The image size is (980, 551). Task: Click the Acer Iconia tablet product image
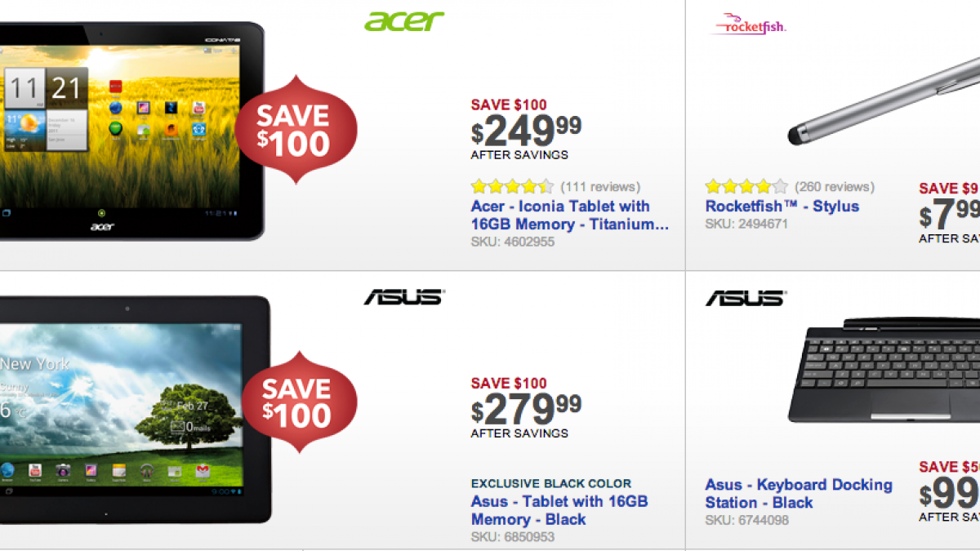(x=122, y=131)
